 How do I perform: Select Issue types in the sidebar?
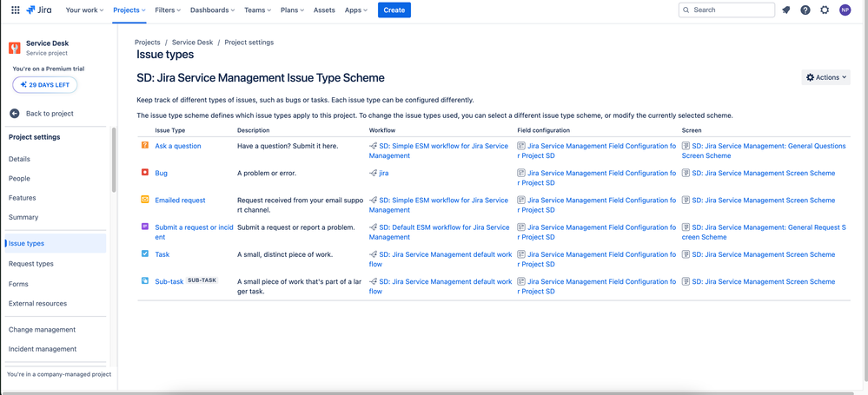56,243
